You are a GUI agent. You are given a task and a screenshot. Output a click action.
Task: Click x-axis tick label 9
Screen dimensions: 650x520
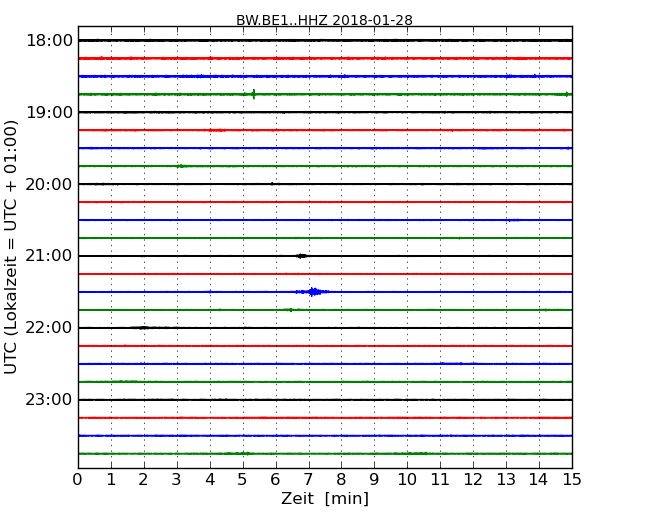click(374, 480)
